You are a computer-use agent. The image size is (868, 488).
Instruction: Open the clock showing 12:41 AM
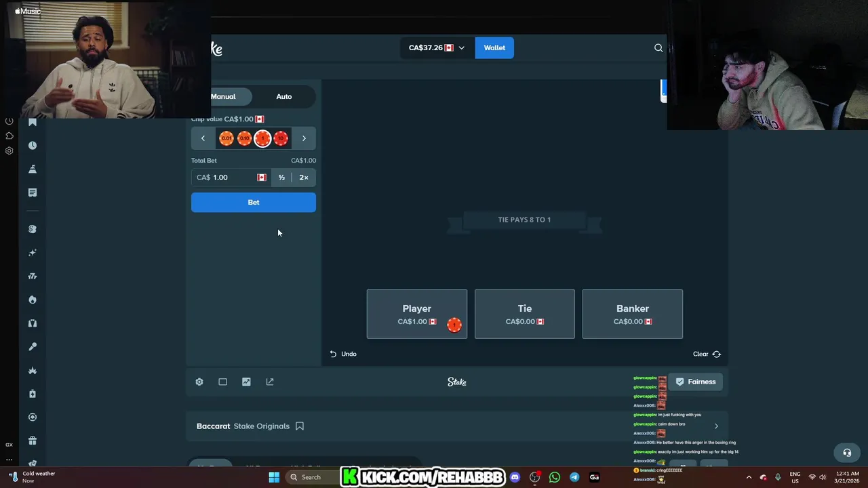[x=847, y=477]
